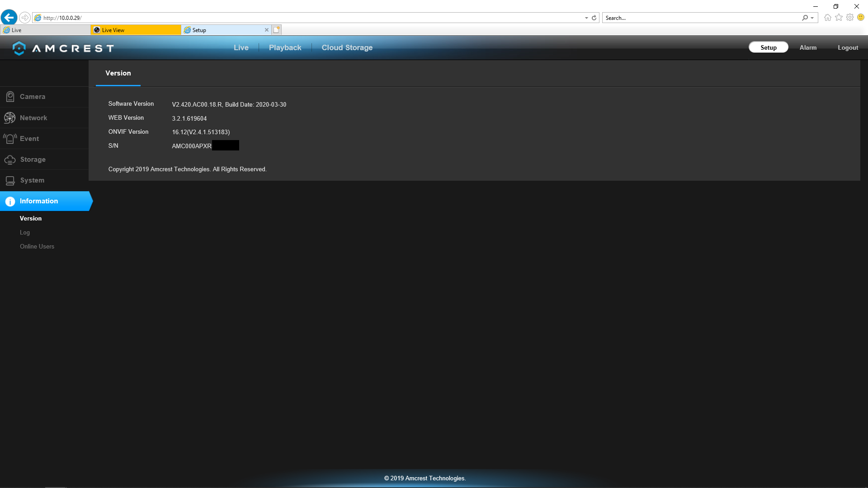
Task: Click the Setup button
Action: [x=769, y=47]
